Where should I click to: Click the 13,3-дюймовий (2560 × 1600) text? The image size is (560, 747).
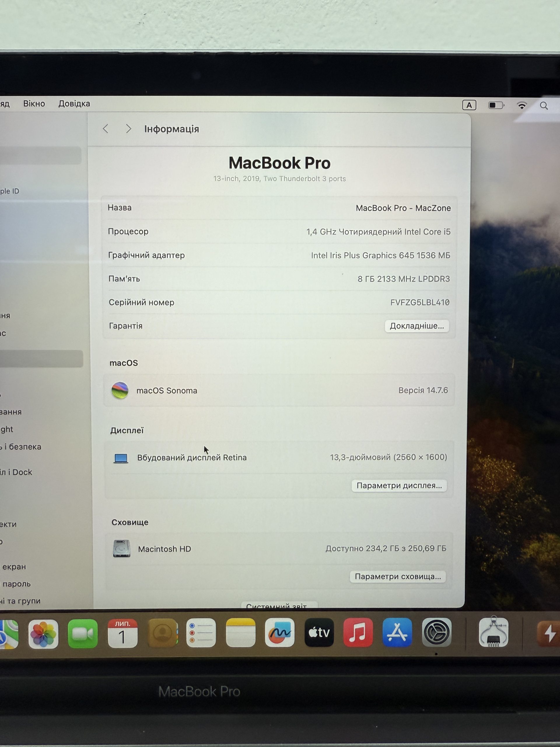(x=388, y=457)
